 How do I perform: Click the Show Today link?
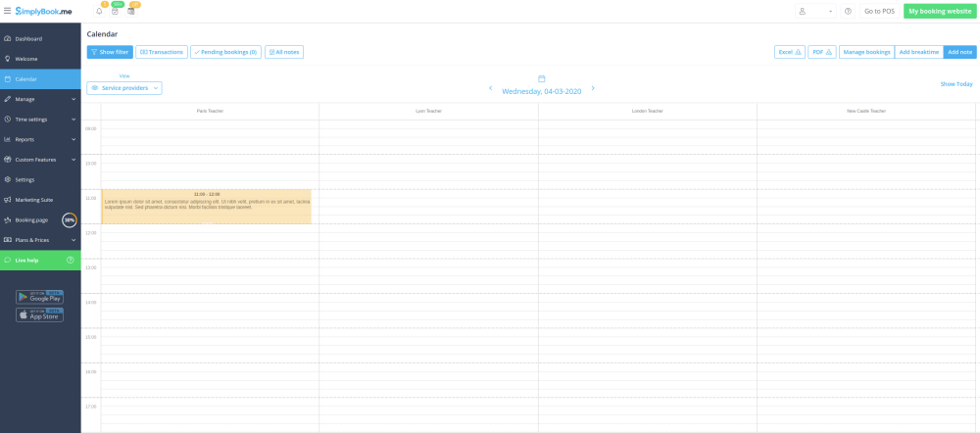point(956,84)
